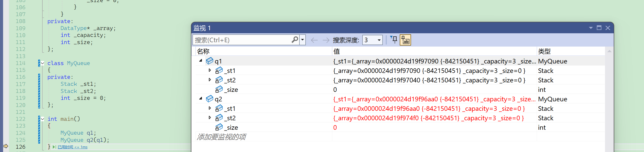The image size is (644, 152).
Task: Click the _st1 private field icon under q1
Action: tap(219, 70)
